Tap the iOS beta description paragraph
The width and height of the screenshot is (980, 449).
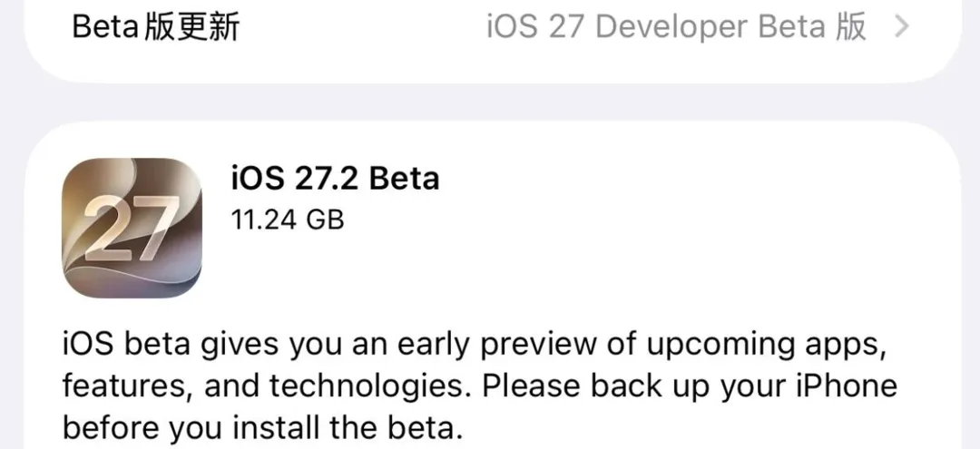tap(480, 386)
